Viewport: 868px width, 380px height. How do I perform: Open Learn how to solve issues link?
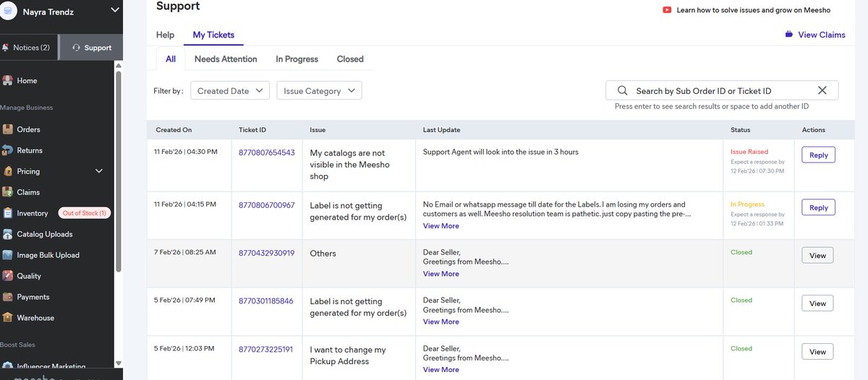[x=754, y=10]
